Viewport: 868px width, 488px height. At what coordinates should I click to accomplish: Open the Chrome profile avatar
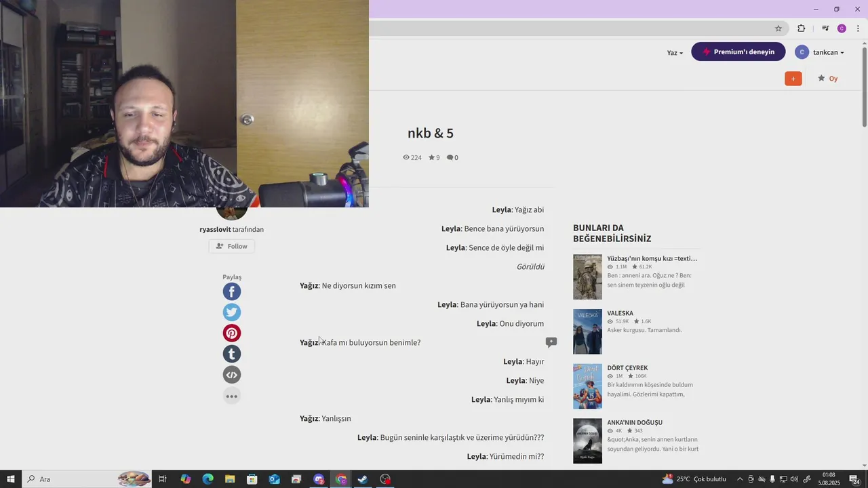click(x=842, y=28)
